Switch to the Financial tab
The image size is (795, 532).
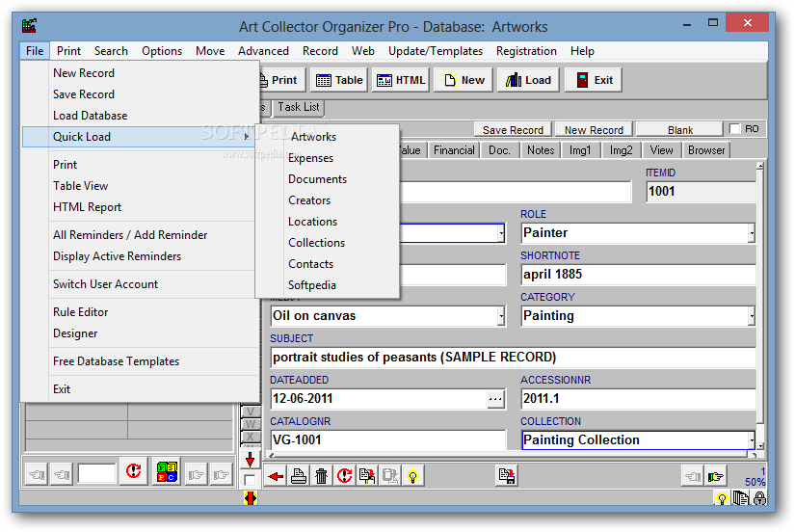point(454,150)
